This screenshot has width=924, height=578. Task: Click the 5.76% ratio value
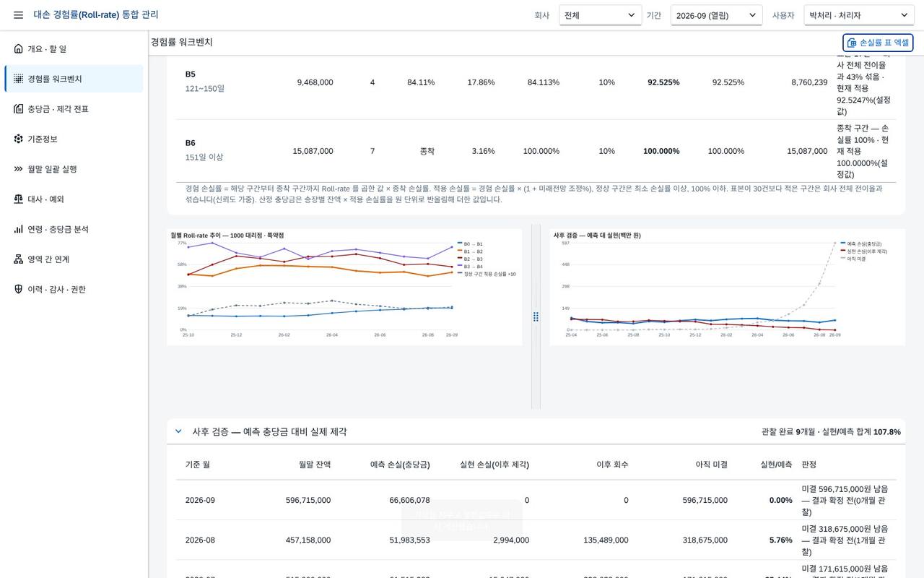click(781, 540)
